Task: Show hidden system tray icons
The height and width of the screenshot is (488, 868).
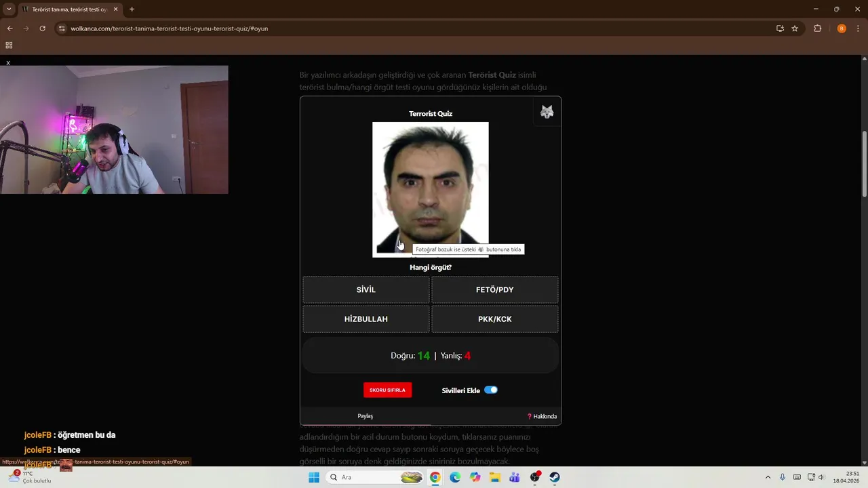Action: pyautogui.click(x=768, y=477)
